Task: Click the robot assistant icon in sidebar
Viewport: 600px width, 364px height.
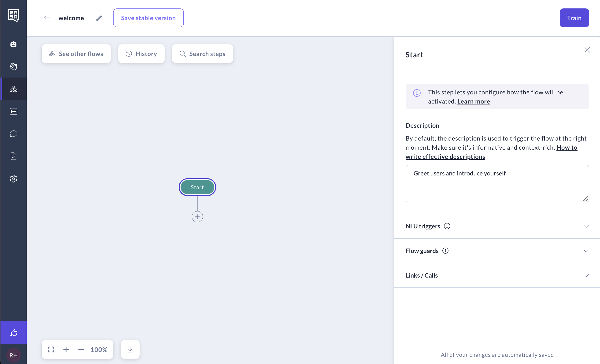Action: (13, 44)
